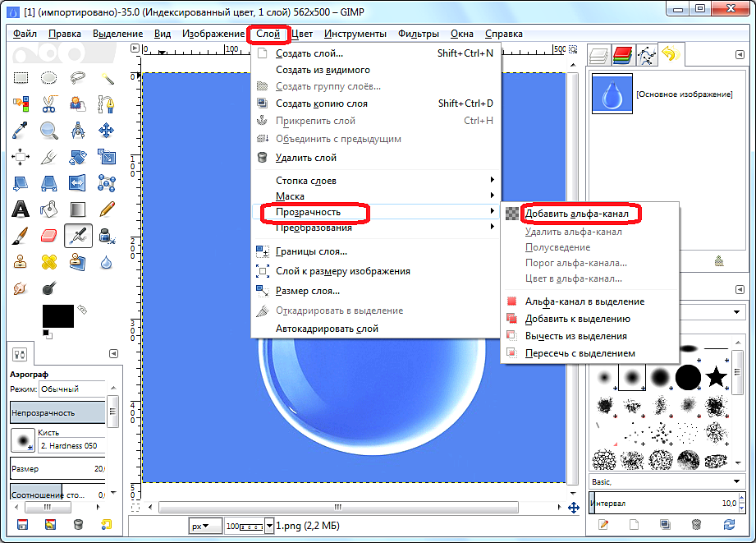
Task: Expand the Преобразования submenu
Action: pos(376,228)
